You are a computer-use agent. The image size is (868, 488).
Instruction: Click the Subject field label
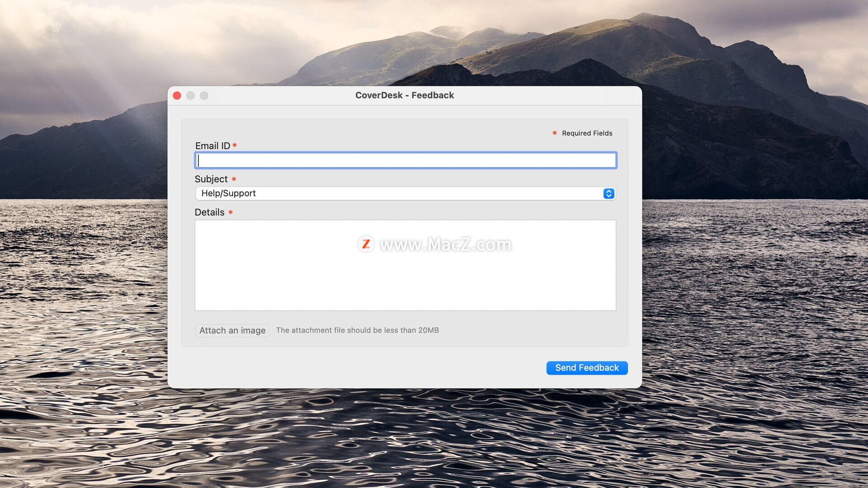pos(211,179)
